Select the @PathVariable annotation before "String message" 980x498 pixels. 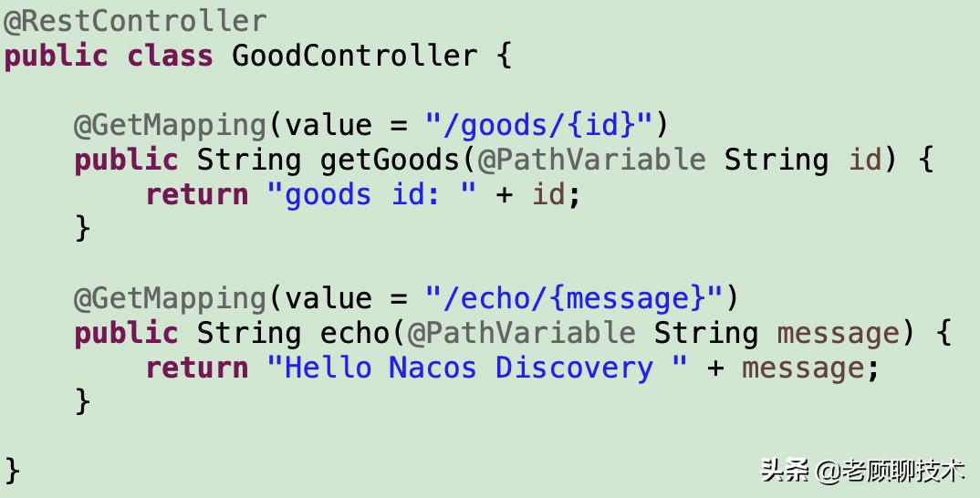click(x=521, y=333)
